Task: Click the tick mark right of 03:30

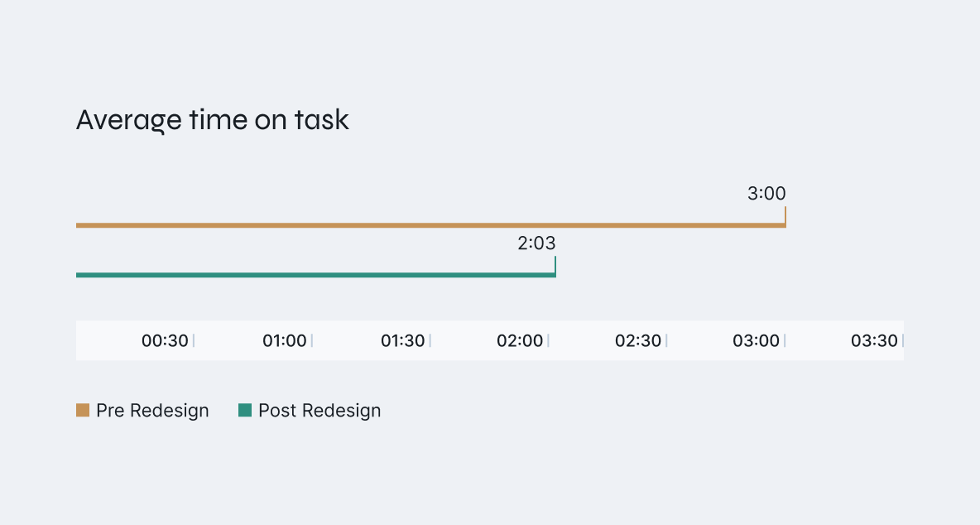Action: (x=903, y=341)
